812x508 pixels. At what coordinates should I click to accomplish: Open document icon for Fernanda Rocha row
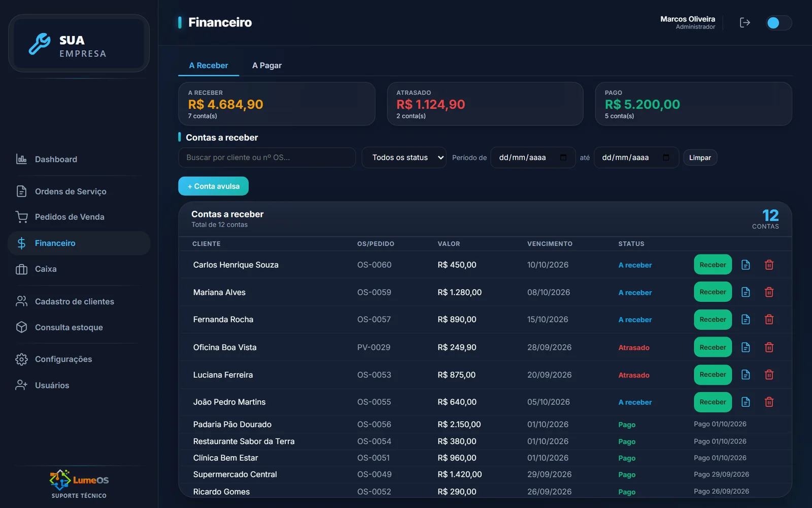[x=746, y=320]
